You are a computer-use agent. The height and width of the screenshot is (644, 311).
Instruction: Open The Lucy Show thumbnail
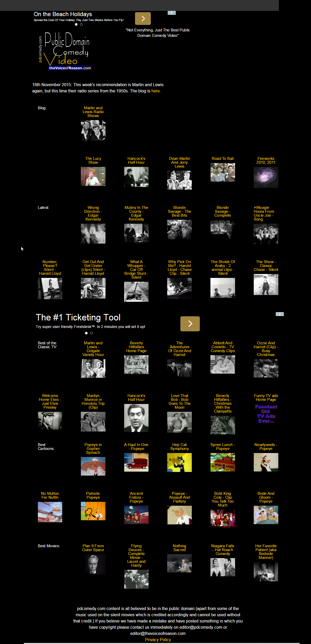coord(93,176)
